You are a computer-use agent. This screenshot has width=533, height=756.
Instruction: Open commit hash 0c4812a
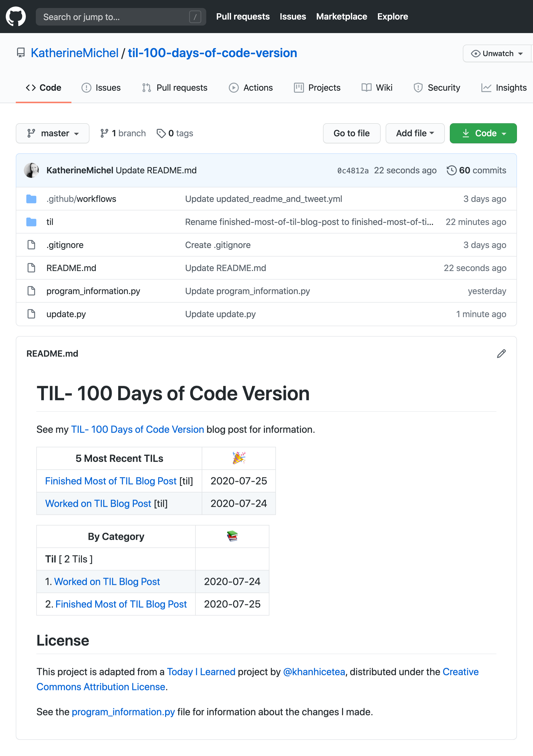point(353,171)
